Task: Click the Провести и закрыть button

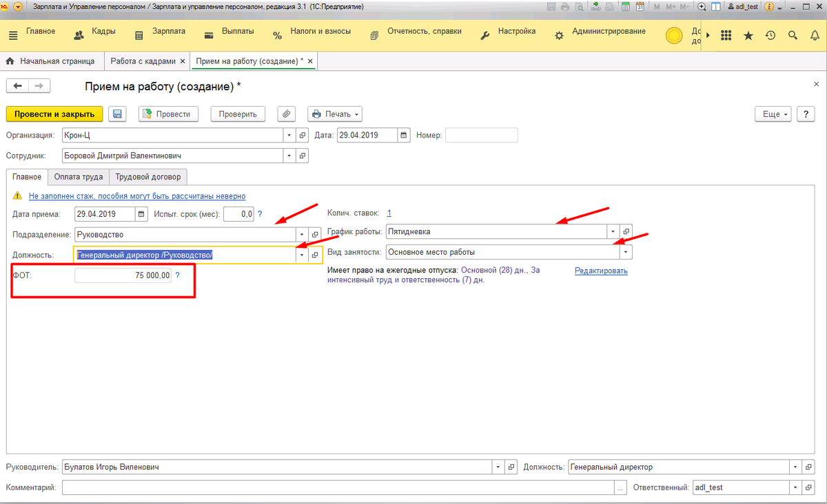Action: click(x=54, y=114)
